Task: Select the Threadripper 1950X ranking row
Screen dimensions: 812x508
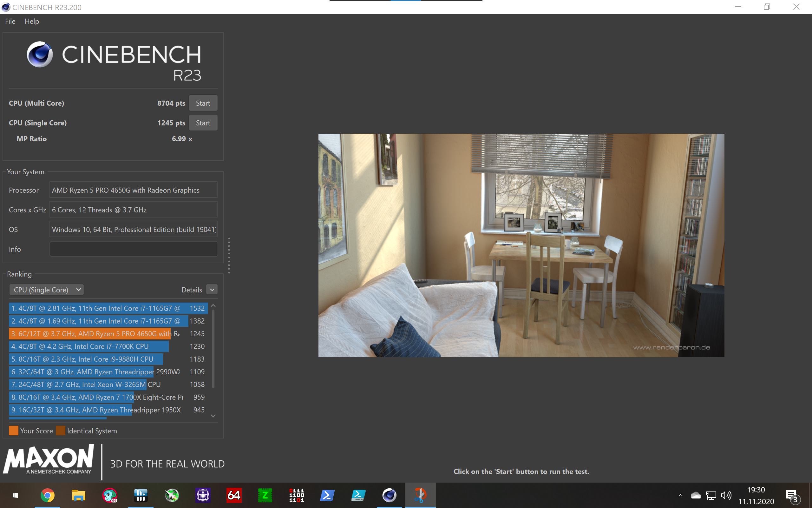Action: [108, 410]
